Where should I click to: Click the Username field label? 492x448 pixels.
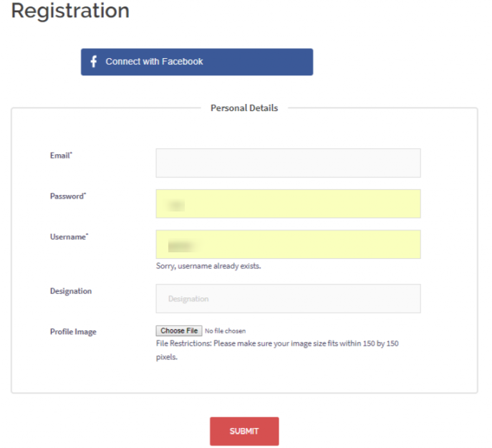69,237
